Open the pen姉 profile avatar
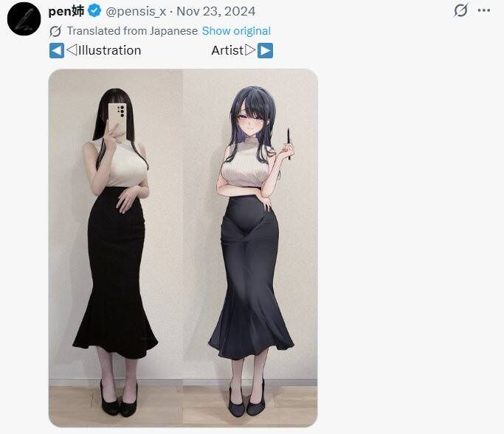This screenshot has width=504, height=434. point(24,18)
